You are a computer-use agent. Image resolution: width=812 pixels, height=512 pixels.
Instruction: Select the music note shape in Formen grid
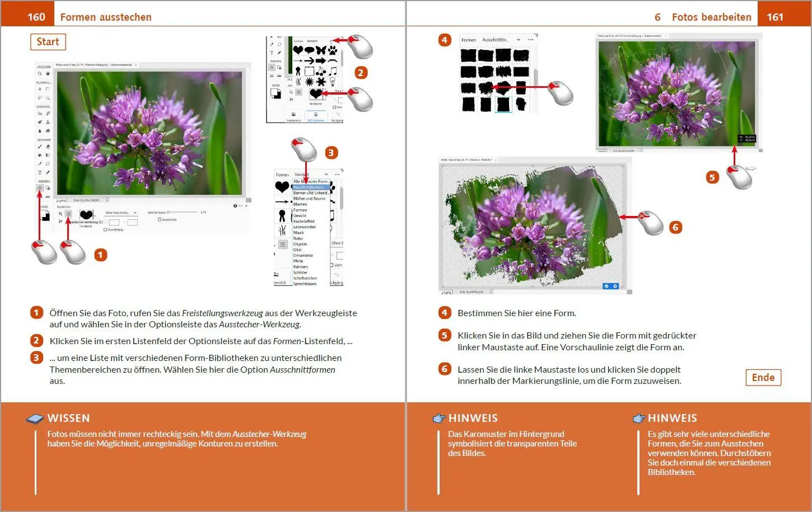tap(333, 72)
